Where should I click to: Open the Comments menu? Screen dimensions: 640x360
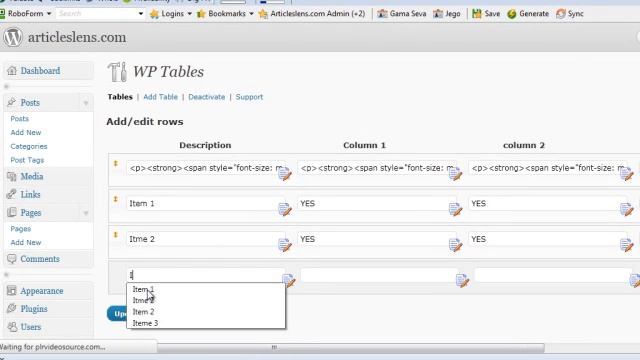click(40, 259)
